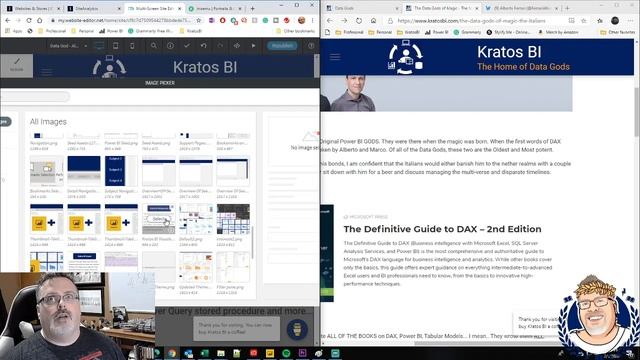Click the Edge refresh button
640x360 pixels.
tap(359, 20)
